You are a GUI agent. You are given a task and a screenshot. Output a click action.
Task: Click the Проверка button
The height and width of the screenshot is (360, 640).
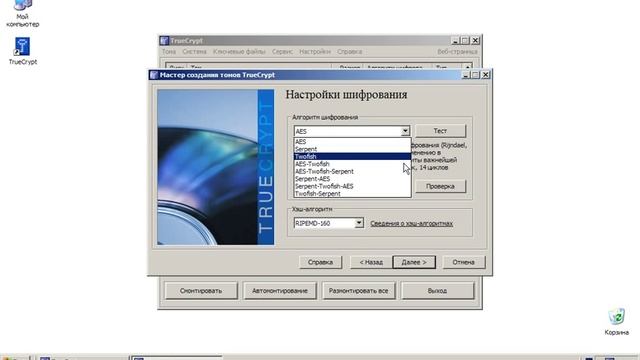pos(440,186)
